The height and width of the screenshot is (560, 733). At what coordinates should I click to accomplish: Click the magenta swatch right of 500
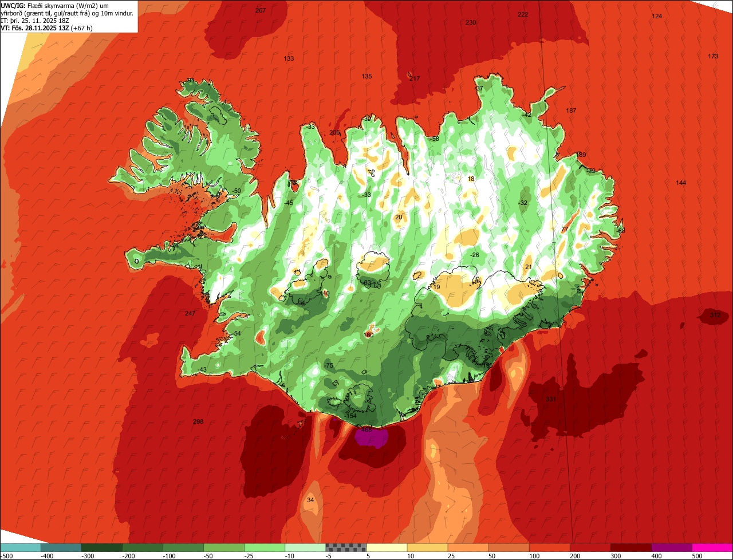click(712, 547)
